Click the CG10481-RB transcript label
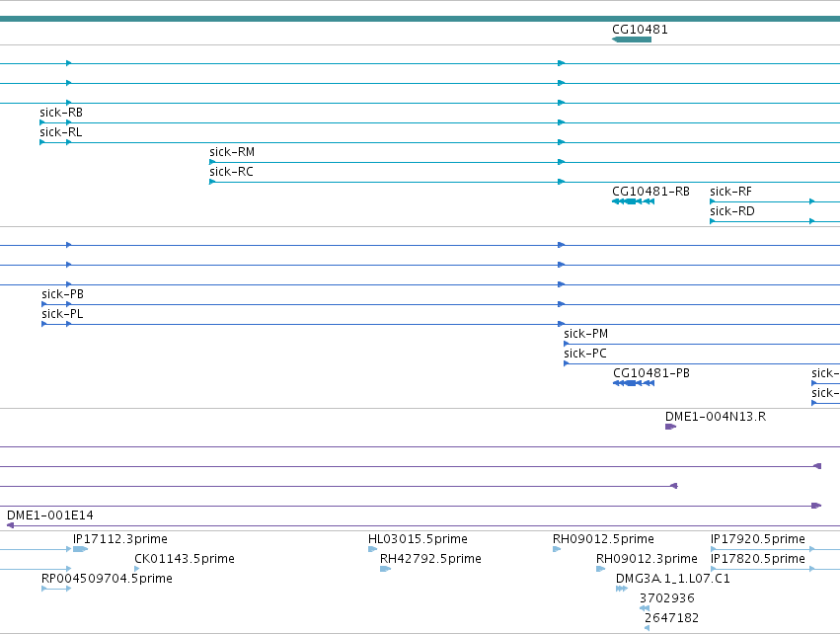840x634 pixels. click(x=650, y=192)
